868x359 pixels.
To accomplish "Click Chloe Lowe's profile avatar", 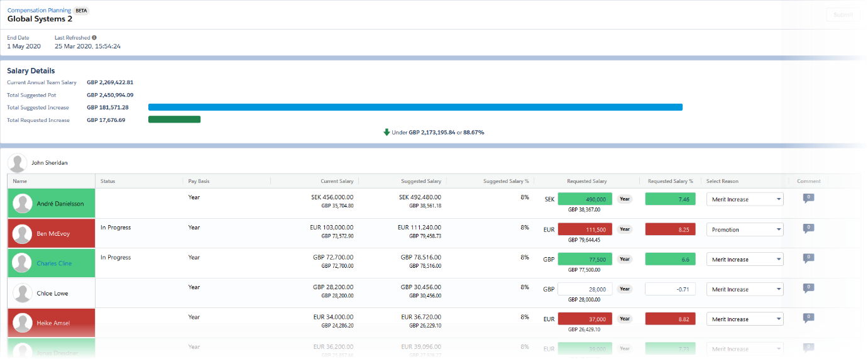I will point(23,294).
